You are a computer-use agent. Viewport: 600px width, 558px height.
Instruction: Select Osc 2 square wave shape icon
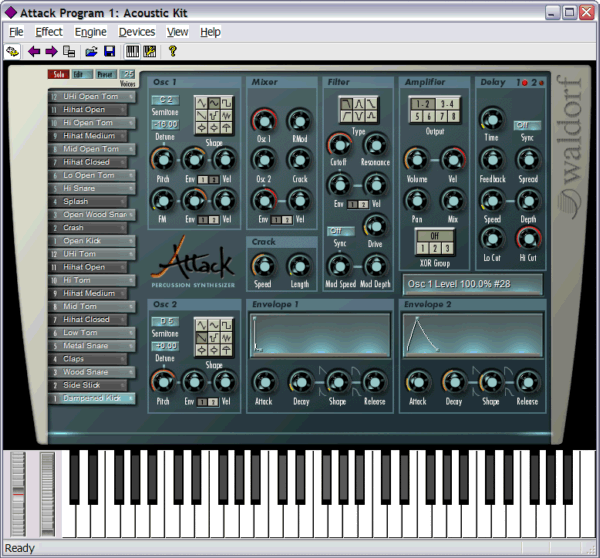tap(226, 325)
